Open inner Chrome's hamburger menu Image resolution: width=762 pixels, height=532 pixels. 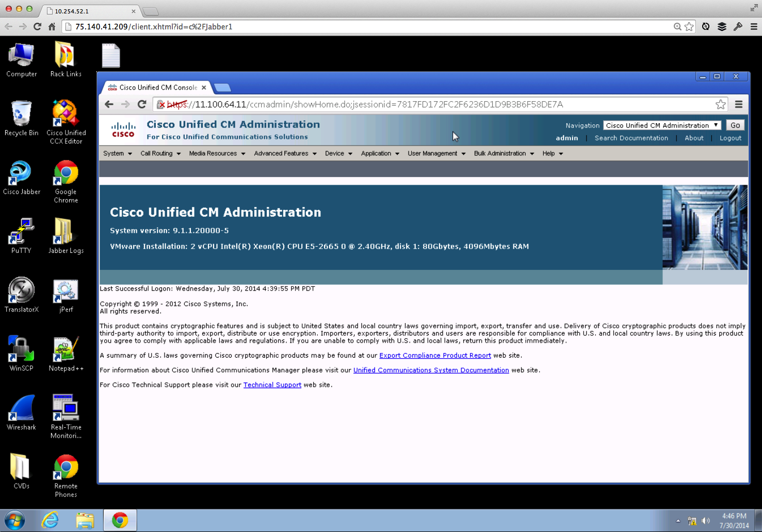(739, 104)
